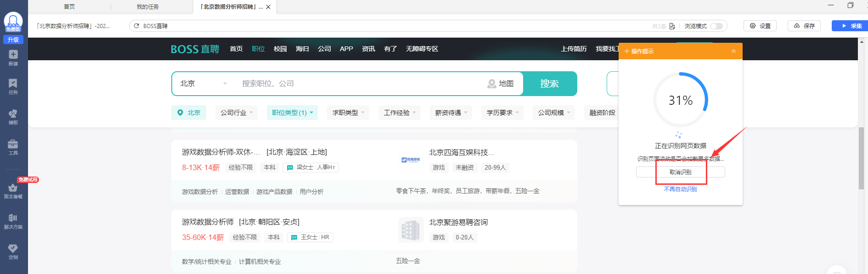This screenshot has width=868, height=274.
Task: Click the 35-60K·14薪 salary text
Action: click(x=203, y=238)
